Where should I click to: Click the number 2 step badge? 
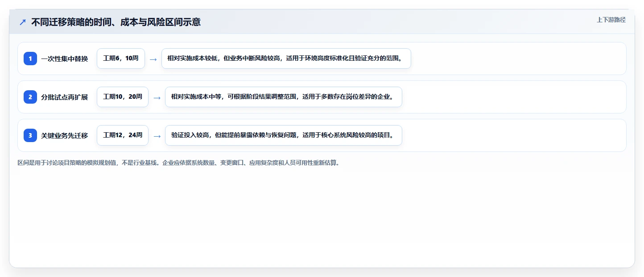point(30,97)
